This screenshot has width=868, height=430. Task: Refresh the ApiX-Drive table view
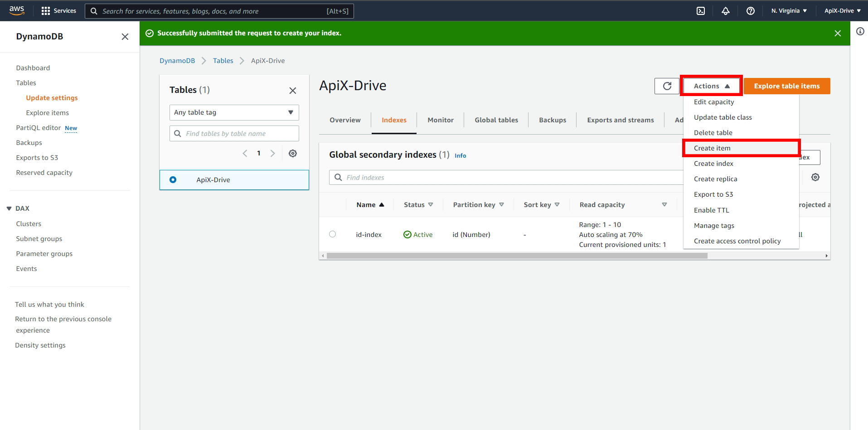click(667, 86)
